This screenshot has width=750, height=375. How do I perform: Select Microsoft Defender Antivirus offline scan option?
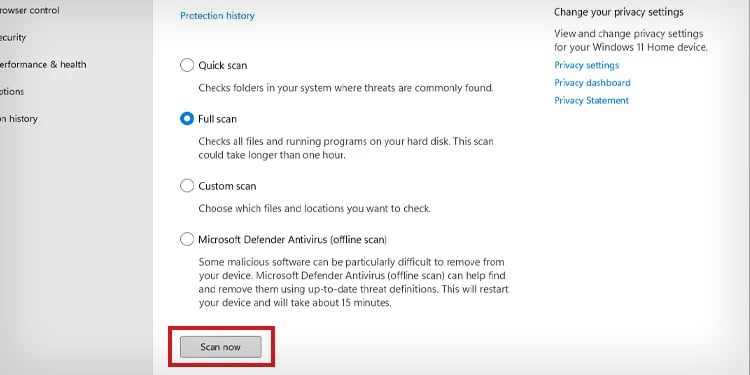click(187, 239)
